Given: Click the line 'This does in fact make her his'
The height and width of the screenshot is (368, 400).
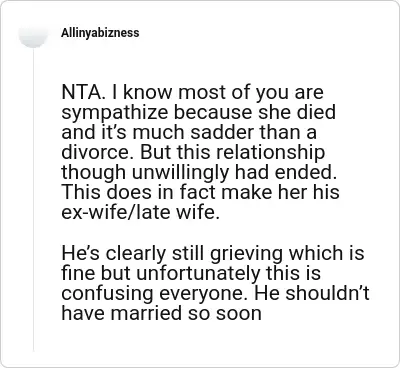Looking at the screenshot, I should [200, 192].
